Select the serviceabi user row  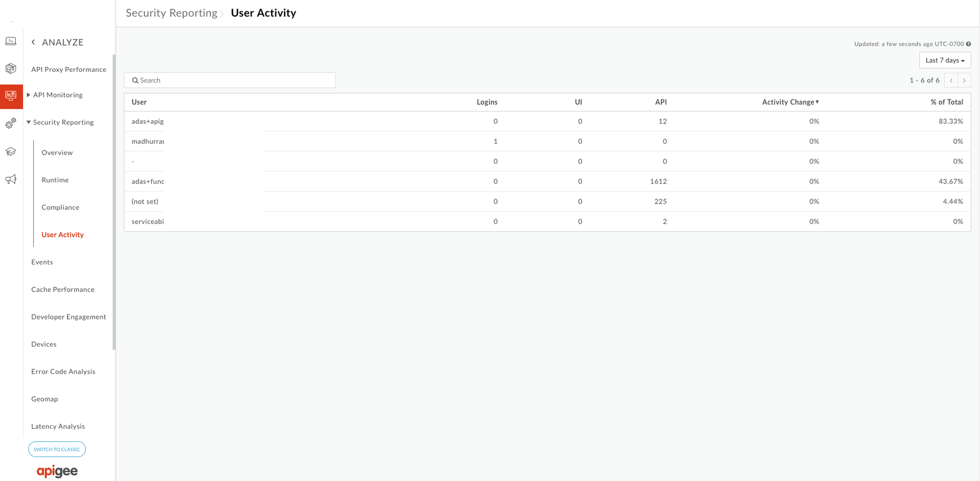(547, 221)
